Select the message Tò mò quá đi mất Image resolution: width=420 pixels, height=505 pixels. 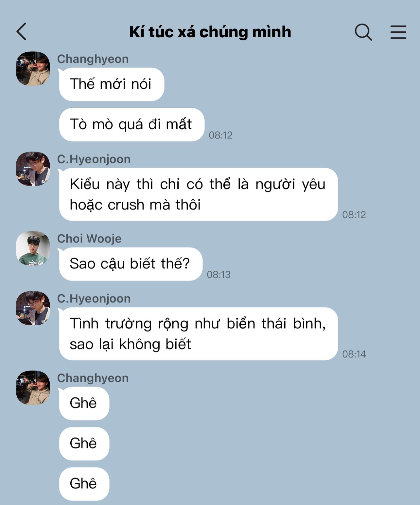click(132, 124)
